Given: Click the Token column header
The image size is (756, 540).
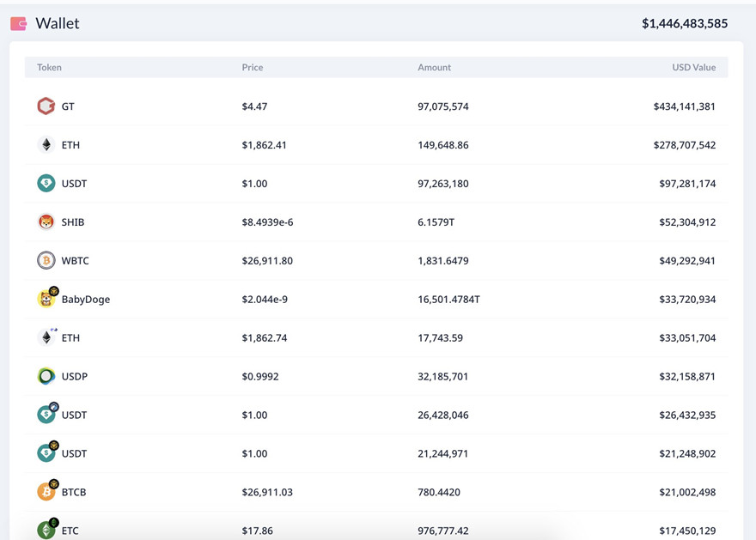Looking at the screenshot, I should [x=49, y=68].
